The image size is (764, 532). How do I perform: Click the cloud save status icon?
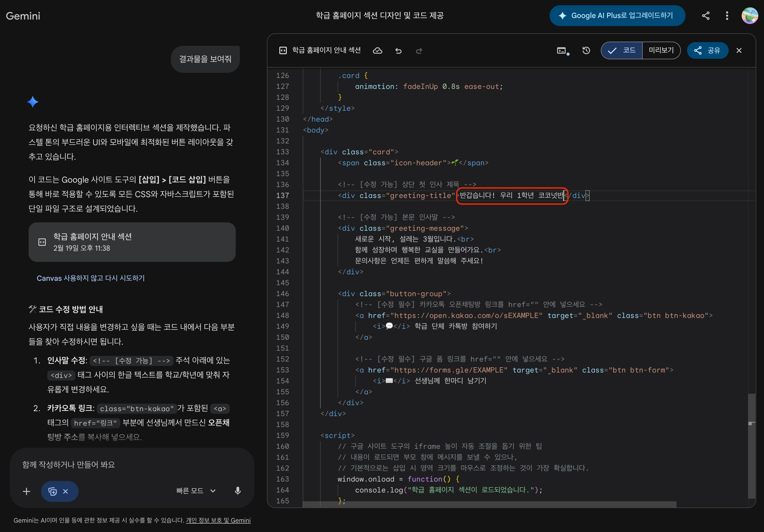point(378,51)
